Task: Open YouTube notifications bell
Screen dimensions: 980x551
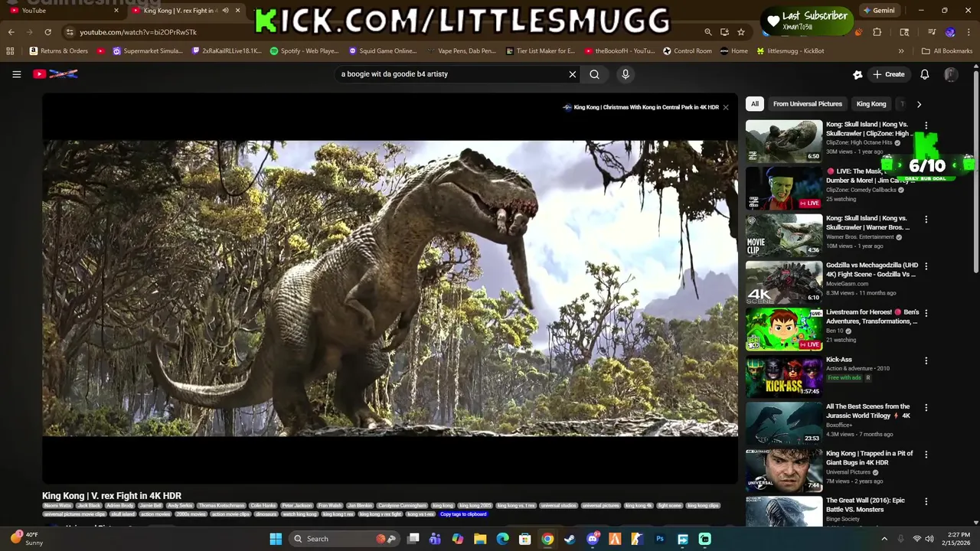Action: tap(924, 74)
